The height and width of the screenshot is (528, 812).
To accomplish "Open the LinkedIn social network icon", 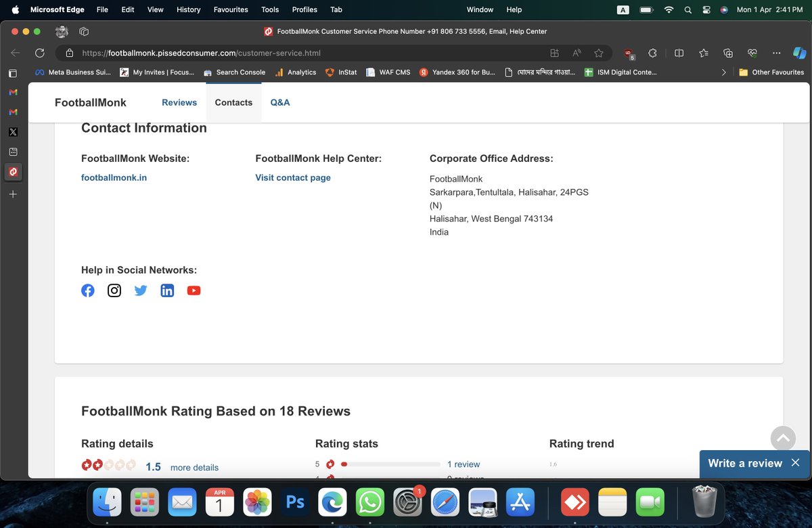I will click(167, 290).
